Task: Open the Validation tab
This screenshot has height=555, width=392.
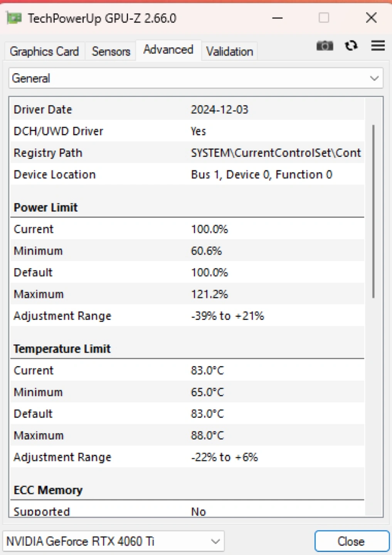Action: point(230,51)
